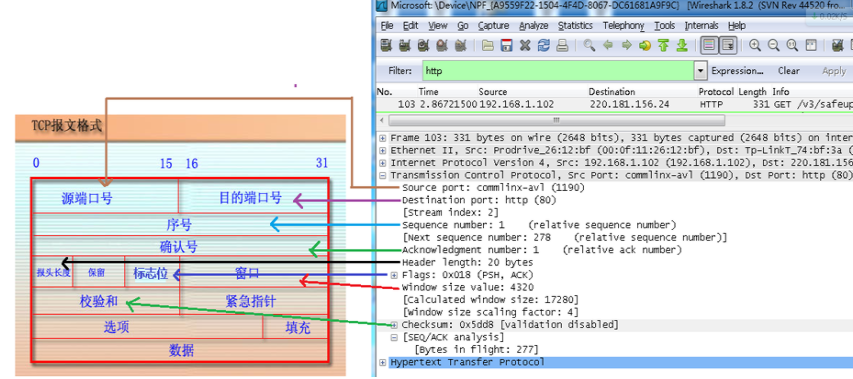
Task: Clear the display filter
Action: pyautogui.click(x=788, y=71)
